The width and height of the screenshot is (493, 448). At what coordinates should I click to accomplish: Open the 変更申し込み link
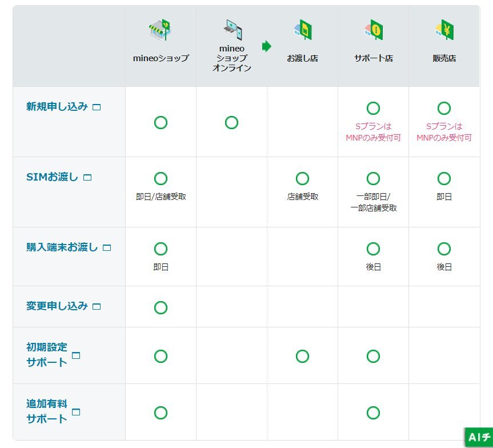point(57,306)
